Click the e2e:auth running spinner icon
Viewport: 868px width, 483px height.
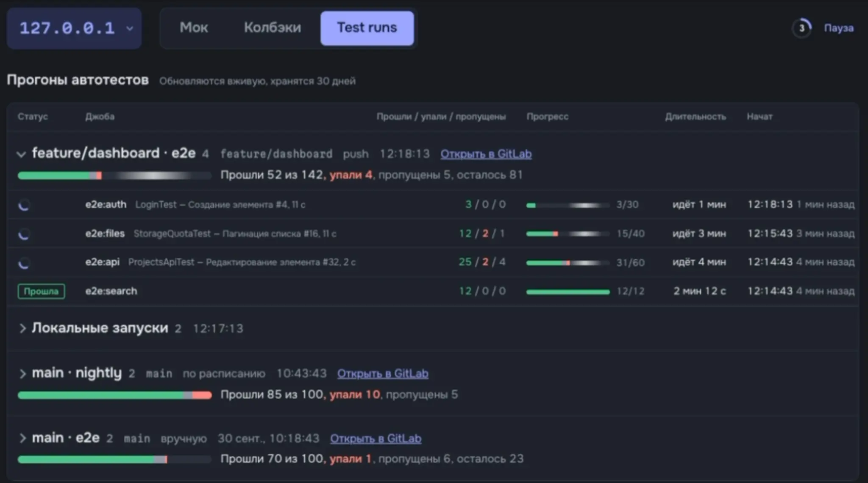tap(24, 205)
